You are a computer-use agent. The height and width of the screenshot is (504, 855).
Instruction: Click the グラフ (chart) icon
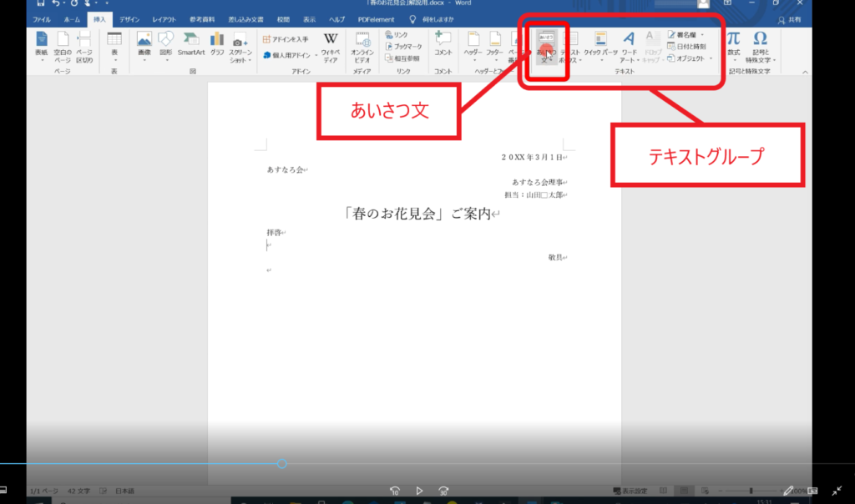click(x=217, y=43)
